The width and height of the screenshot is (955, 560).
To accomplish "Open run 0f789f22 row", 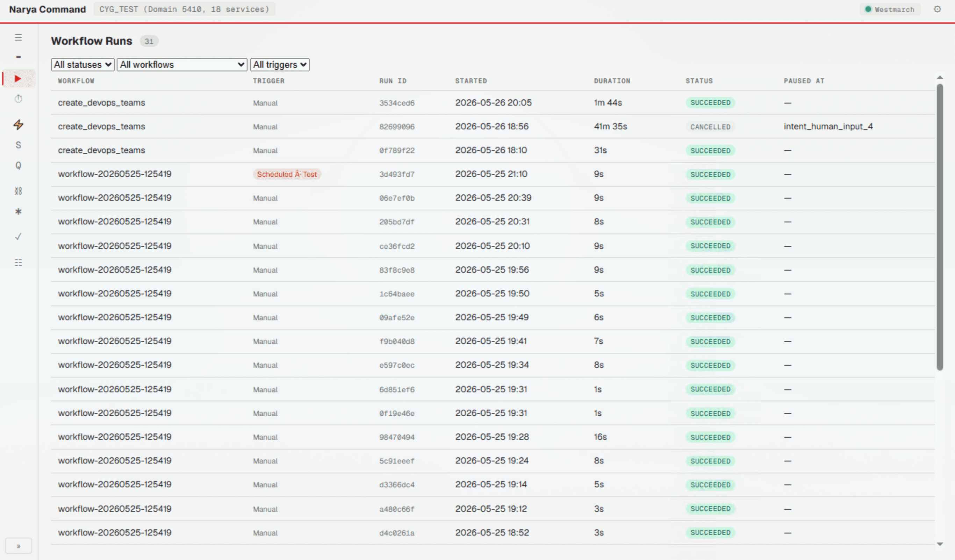I will (x=493, y=150).
